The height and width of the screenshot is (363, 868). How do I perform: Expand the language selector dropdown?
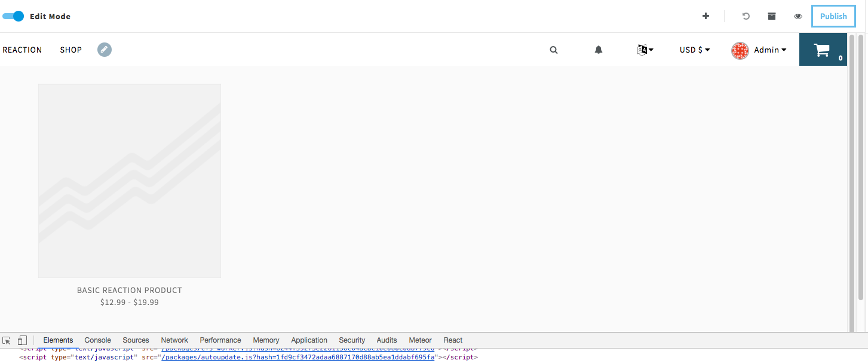click(x=645, y=50)
